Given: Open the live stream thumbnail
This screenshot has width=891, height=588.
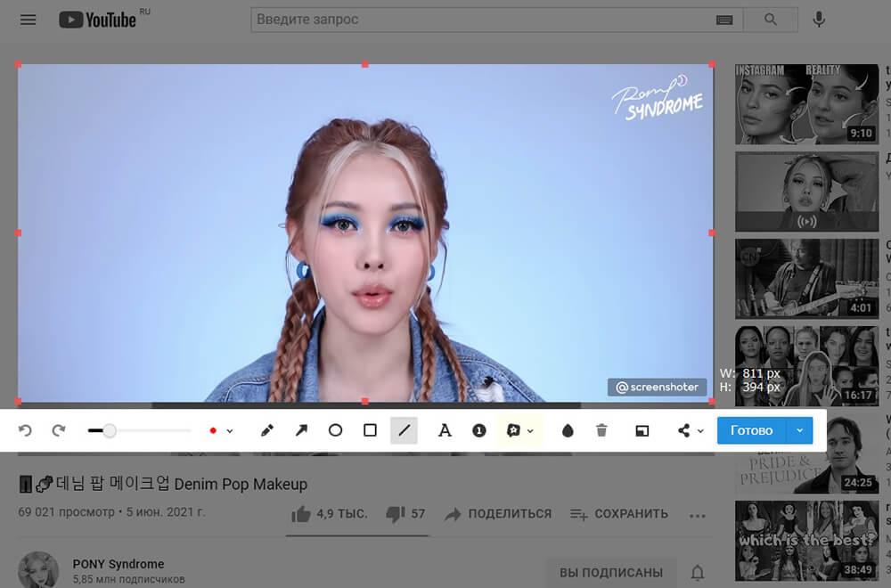Looking at the screenshot, I should coord(807,192).
